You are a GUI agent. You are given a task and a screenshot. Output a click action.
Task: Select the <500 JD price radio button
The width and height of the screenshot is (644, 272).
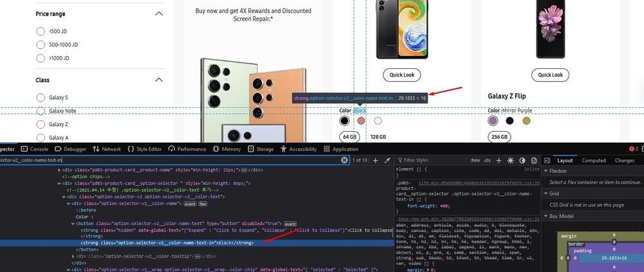[41, 31]
